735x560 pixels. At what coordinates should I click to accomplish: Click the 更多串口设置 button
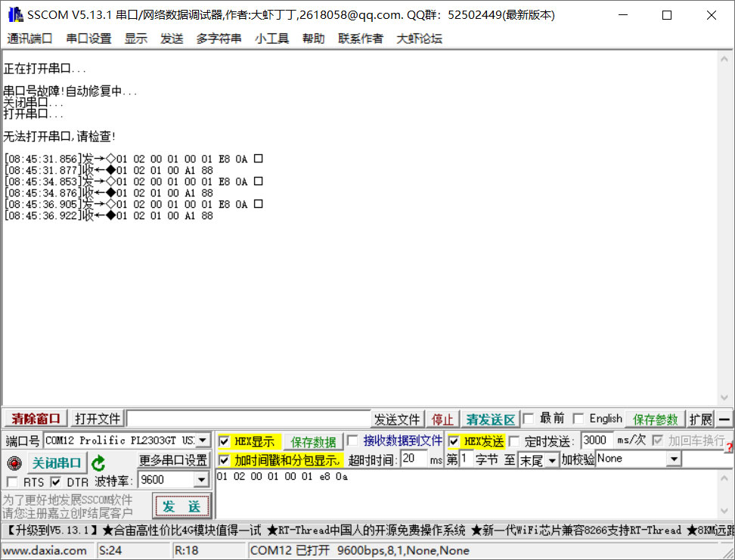173,460
